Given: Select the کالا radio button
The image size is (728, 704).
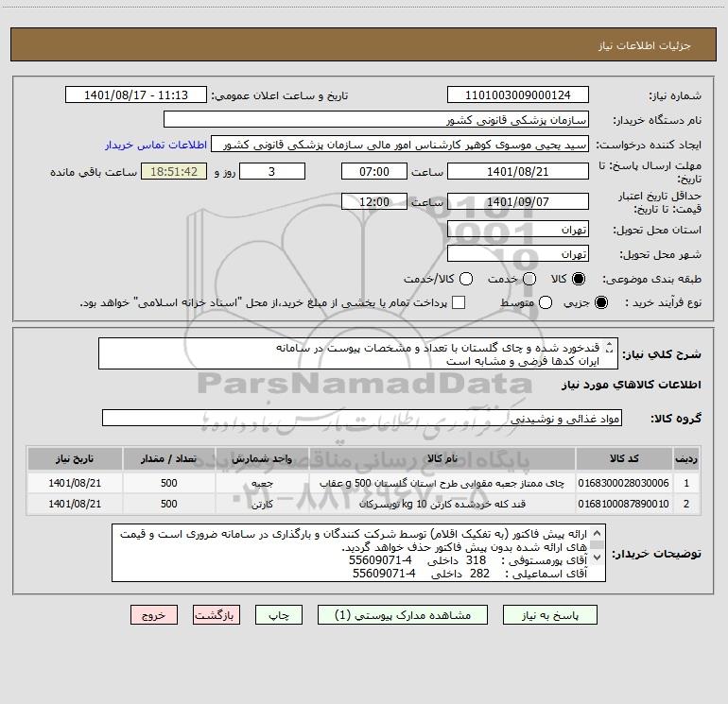Looking at the screenshot, I should pos(579,279).
